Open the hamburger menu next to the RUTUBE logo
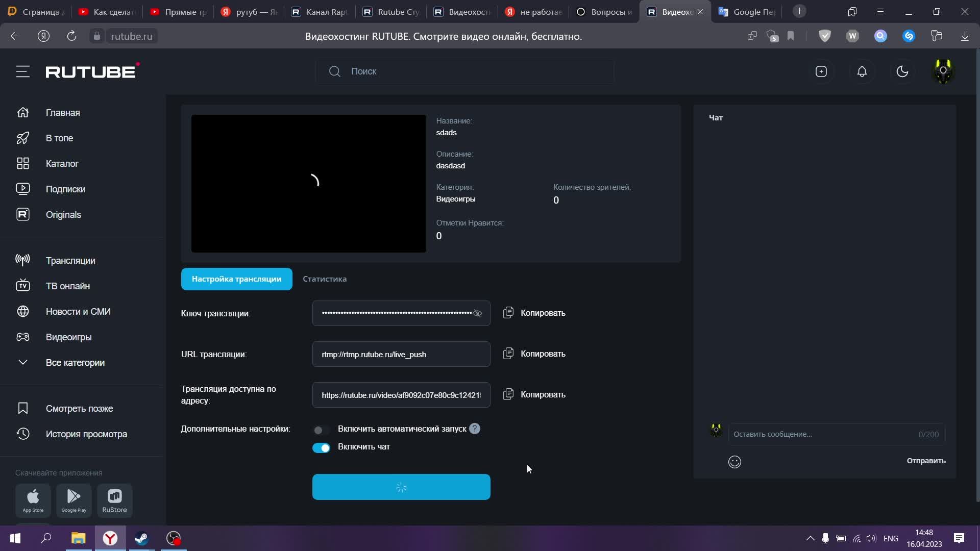980x551 pixels. coord(22,71)
